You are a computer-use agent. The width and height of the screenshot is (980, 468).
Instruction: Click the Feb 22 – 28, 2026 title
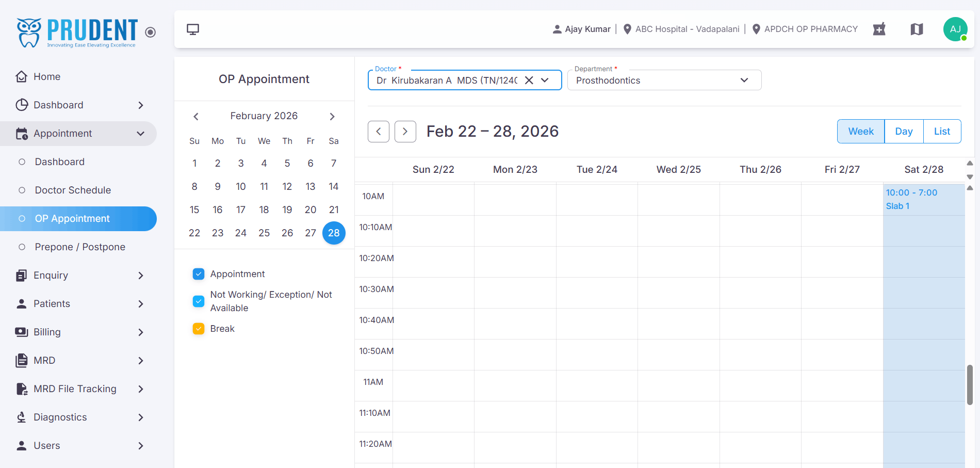493,132
